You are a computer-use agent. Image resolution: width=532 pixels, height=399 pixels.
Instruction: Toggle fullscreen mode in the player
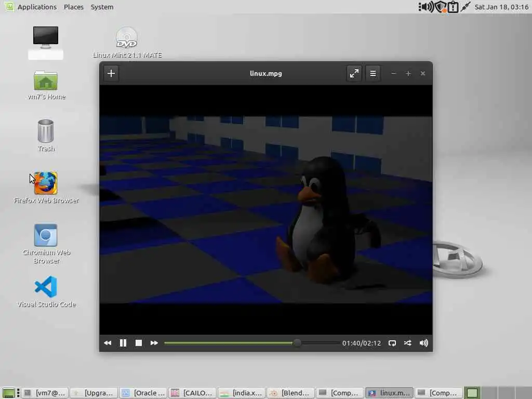[x=354, y=73]
